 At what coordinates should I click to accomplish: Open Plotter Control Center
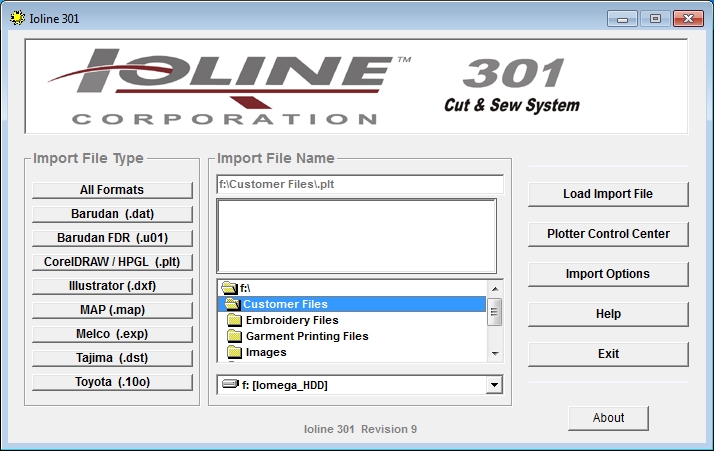point(608,234)
